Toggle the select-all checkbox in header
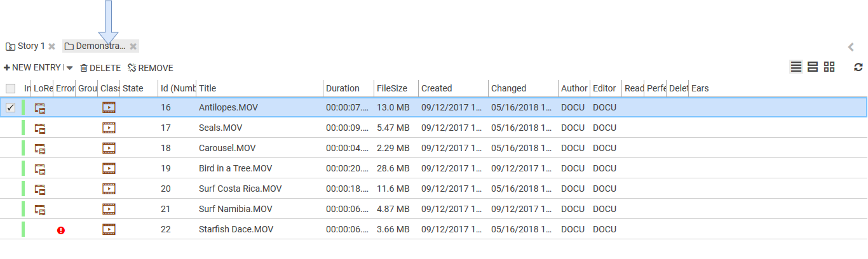The image size is (868, 259). [x=10, y=89]
